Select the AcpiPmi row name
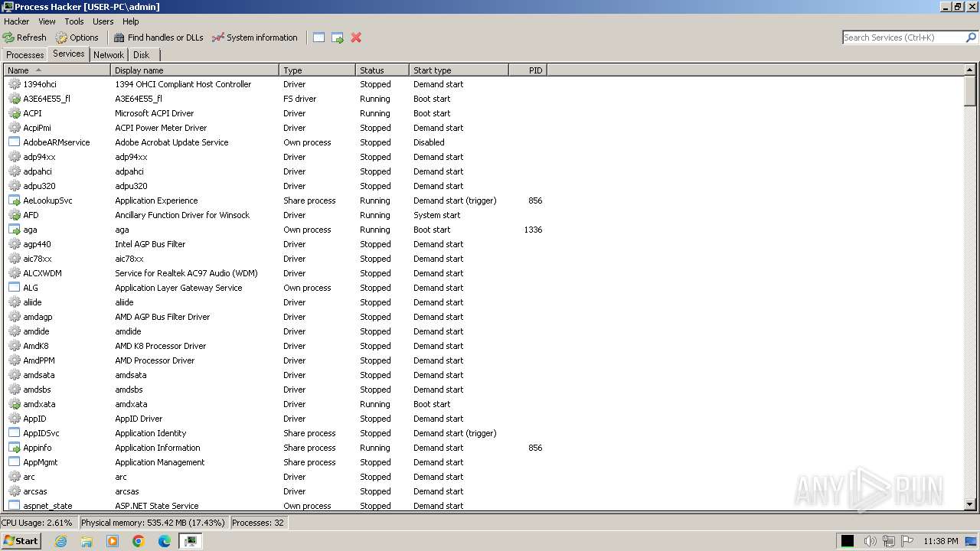980x551 pixels. 37,128
